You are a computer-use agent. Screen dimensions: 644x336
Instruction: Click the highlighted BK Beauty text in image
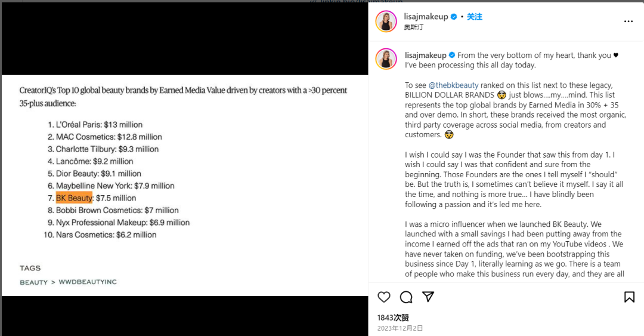[74, 198]
